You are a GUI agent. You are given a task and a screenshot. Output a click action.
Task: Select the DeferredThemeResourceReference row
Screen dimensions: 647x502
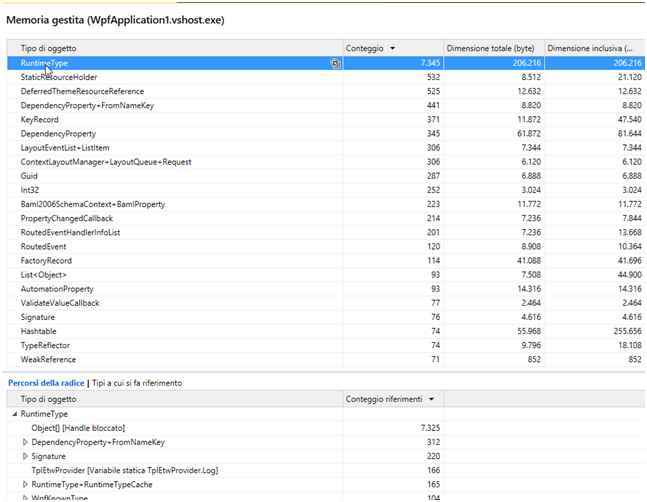[x=326, y=91]
